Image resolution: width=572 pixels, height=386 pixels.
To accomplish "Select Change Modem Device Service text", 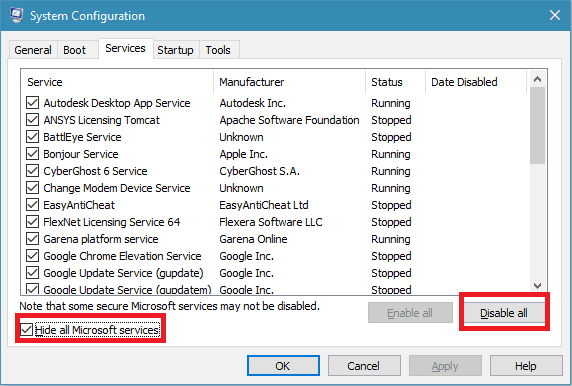I will pos(117,188).
